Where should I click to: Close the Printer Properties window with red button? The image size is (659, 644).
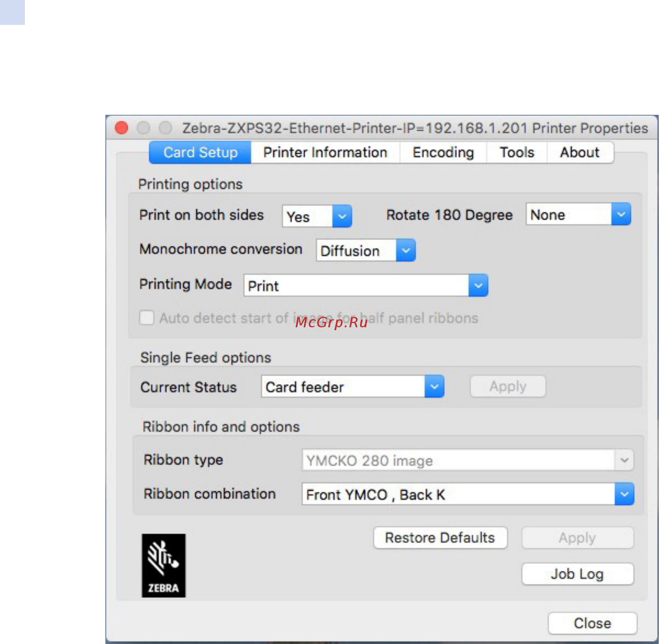pyautogui.click(x=121, y=128)
